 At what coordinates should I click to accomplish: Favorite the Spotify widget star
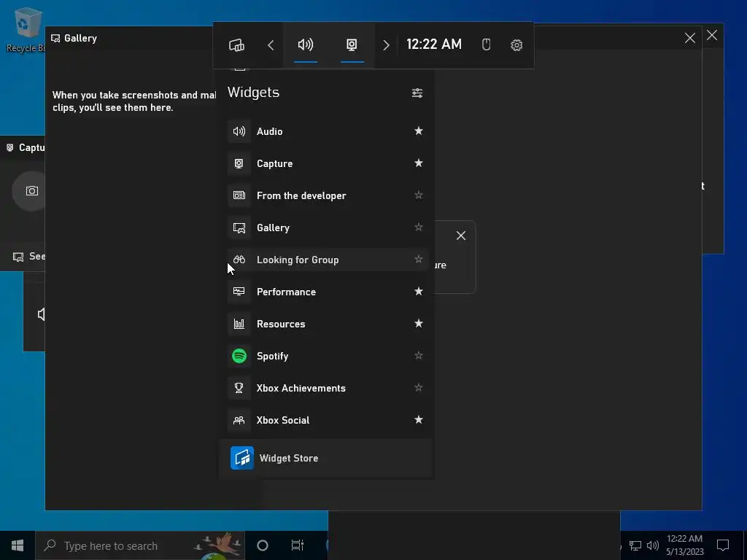coord(418,355)
